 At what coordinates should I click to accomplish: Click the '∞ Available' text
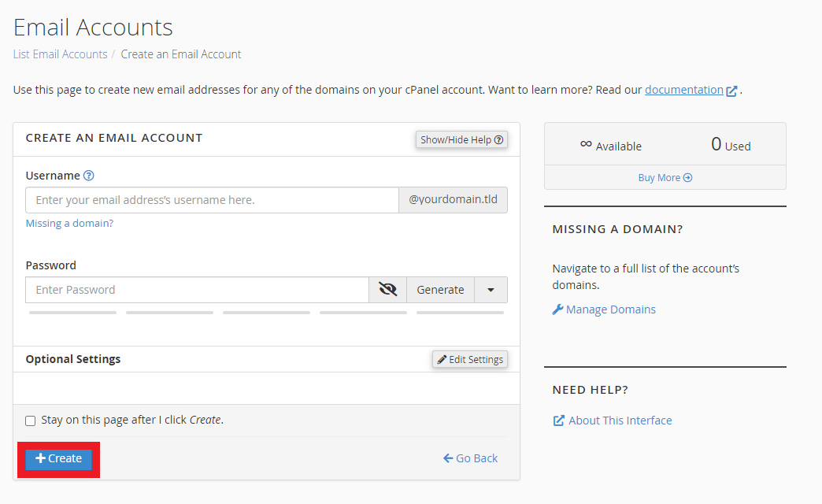click(x=611, y=145)
